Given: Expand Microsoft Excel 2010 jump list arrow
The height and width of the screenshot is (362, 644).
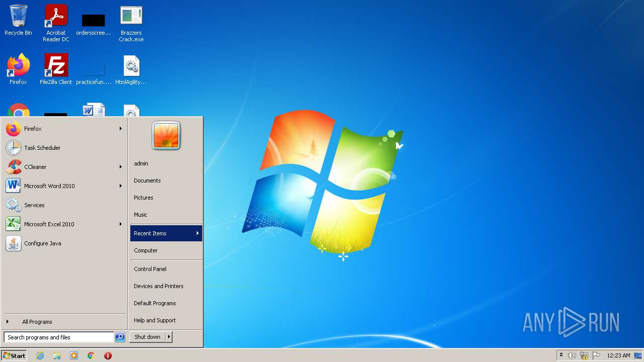Looking at the screenshot, I should tap(121, 224).
